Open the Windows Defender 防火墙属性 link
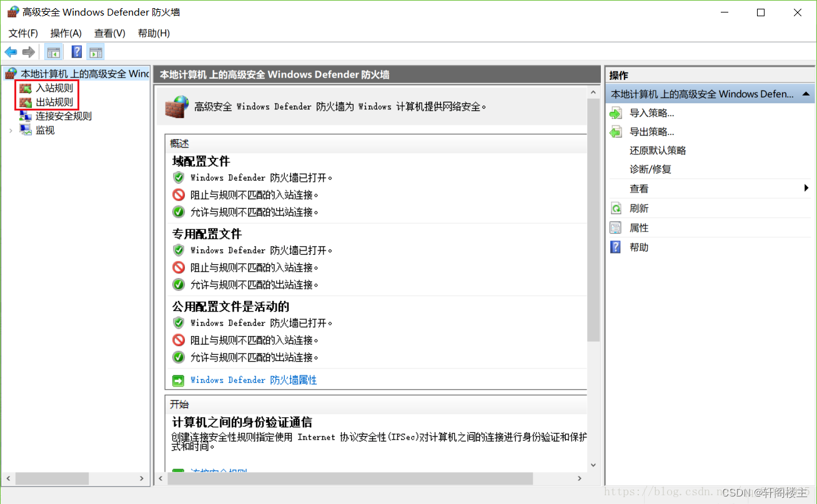 [254, 380]
